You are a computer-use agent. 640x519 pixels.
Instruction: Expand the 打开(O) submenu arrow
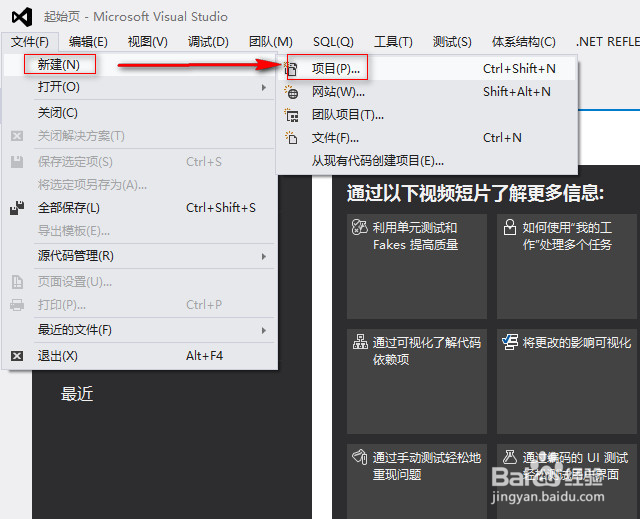click(264, 87)
